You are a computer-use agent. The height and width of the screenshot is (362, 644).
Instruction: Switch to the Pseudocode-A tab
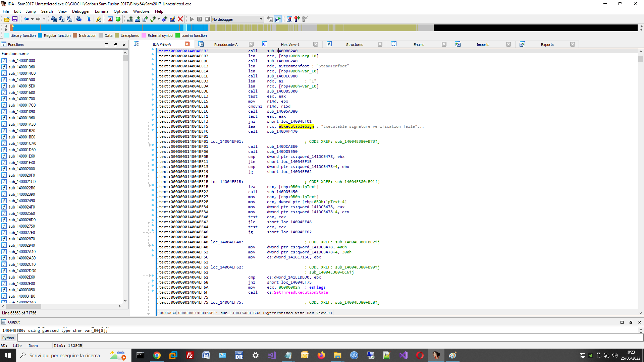pos(225,44)
